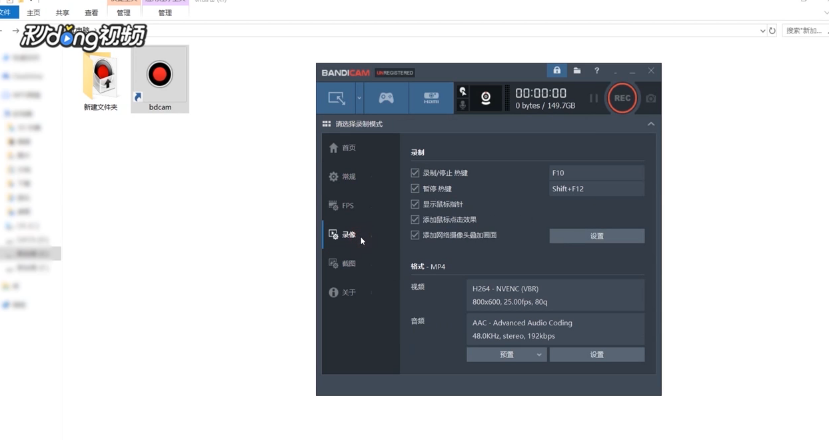
Task: Open the 查看 ribbon tab in Explorer
Action: [x=91, y=13]
